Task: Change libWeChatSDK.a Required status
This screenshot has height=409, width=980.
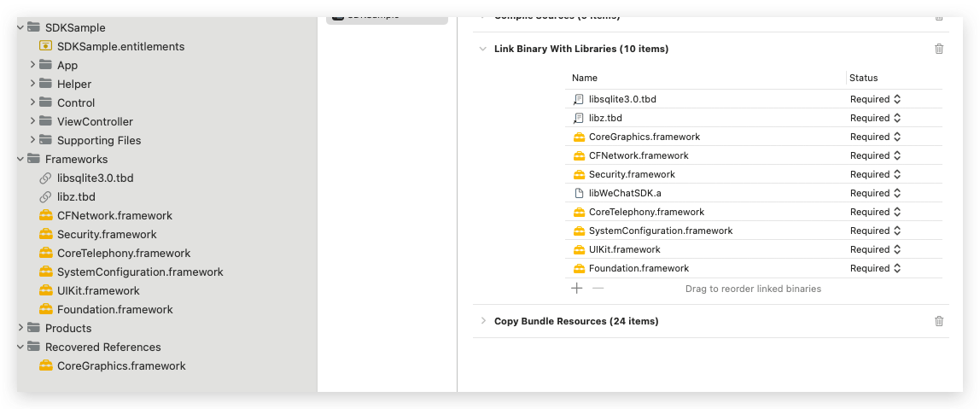Action: pyautogui.click(x=876, y=193)
